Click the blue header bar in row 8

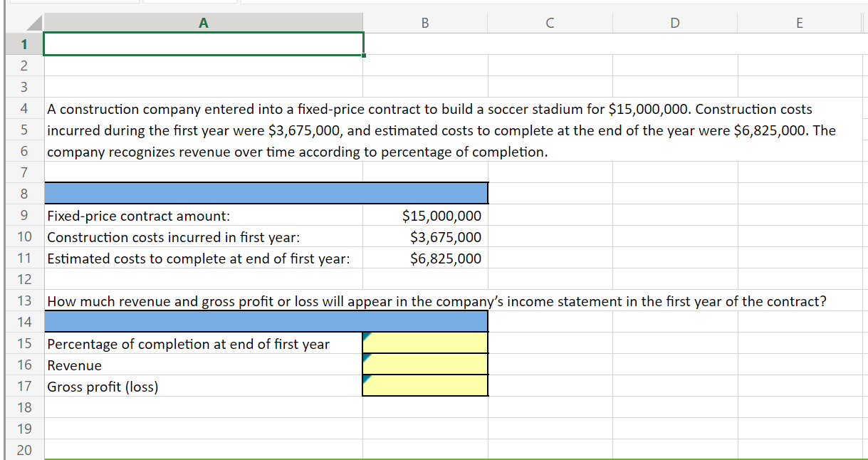click(x=266, y=193)
